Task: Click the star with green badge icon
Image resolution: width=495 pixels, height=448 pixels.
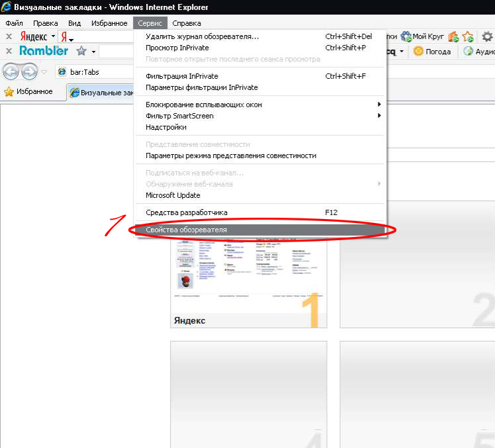Action: click(468, 36)
